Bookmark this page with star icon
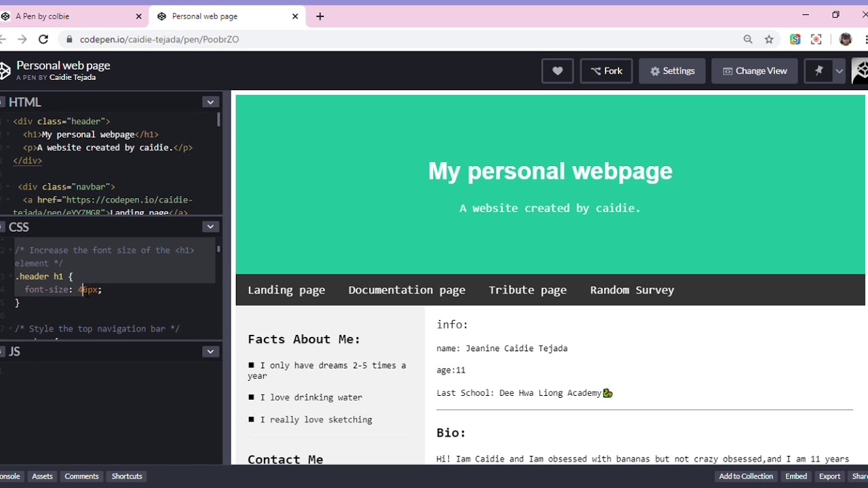The width and height of the screenshot is (868, 488). [x=769, y=39]
